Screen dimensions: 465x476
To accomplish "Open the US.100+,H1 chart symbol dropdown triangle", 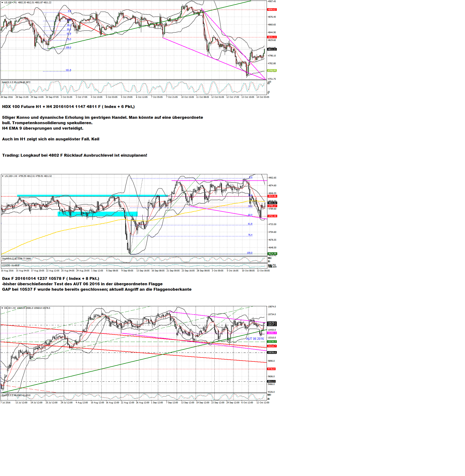I will coord(2,2).
